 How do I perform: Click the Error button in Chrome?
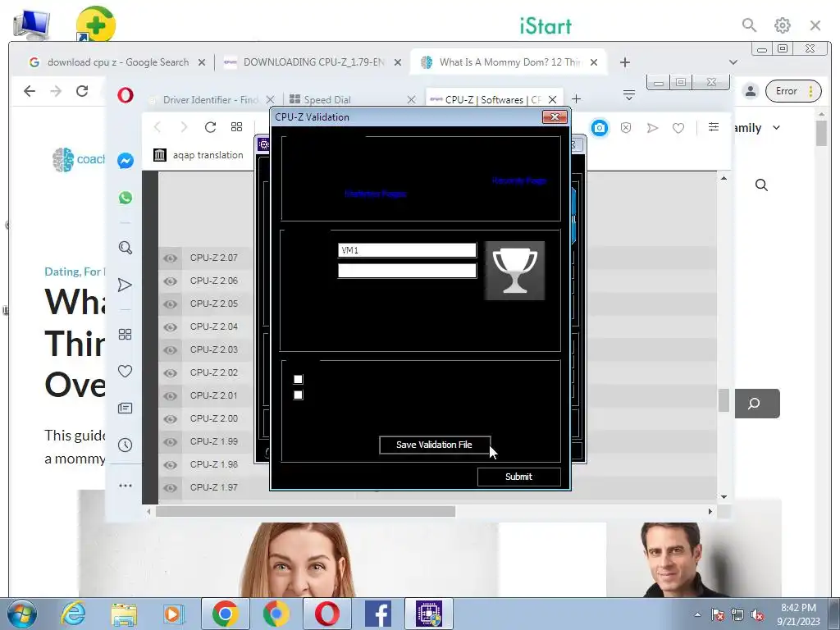coord(793,91)
